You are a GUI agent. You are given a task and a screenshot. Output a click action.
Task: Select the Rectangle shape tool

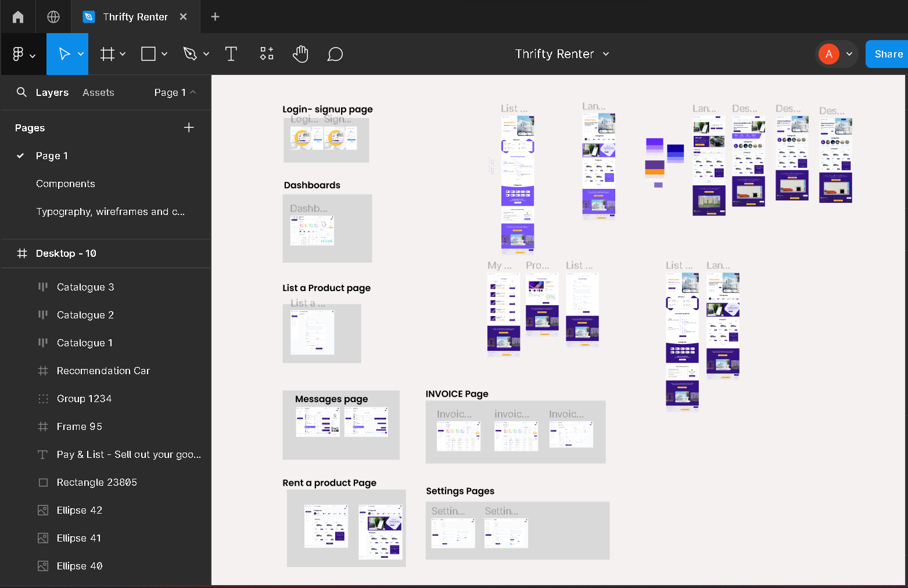(x=148, y=53)
